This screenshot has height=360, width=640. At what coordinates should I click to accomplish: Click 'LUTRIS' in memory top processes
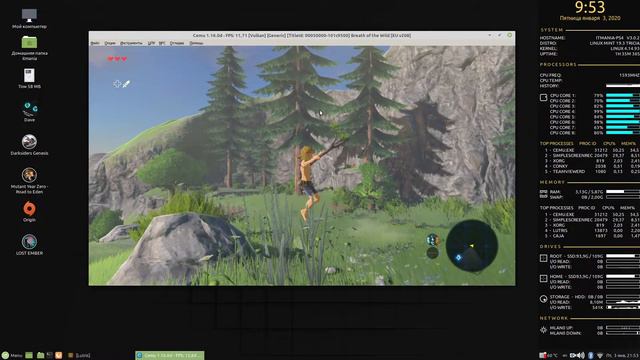(560, 231)
